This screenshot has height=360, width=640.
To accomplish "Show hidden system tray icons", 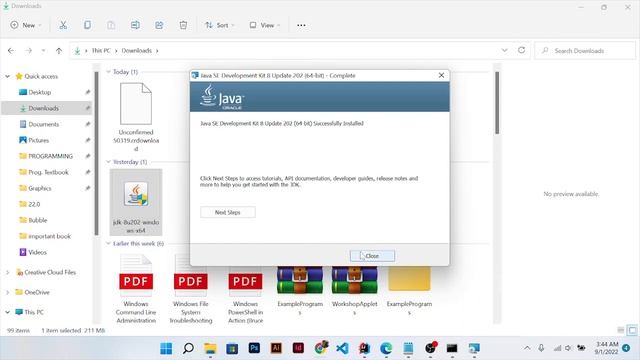I will point(527,348).
